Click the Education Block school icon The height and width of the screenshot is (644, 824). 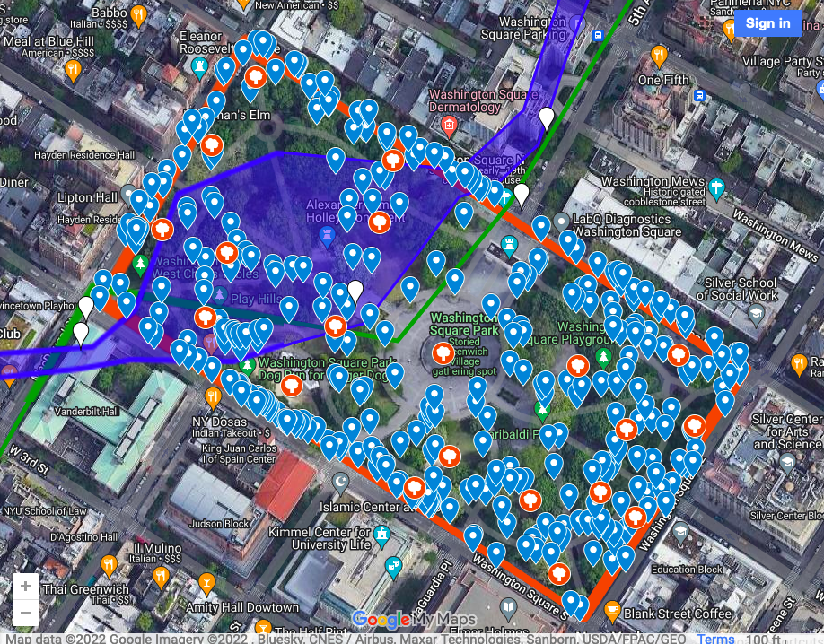click(x=680, y=532)
